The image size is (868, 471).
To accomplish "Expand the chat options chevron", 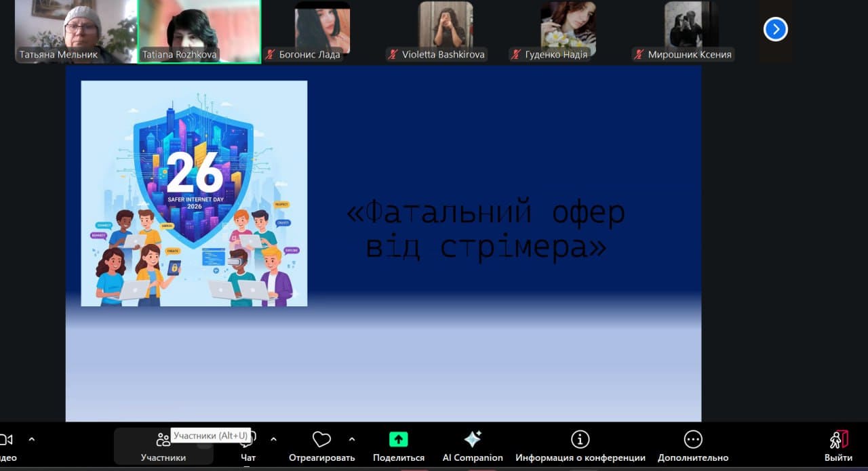I will [x=273, y=439].
